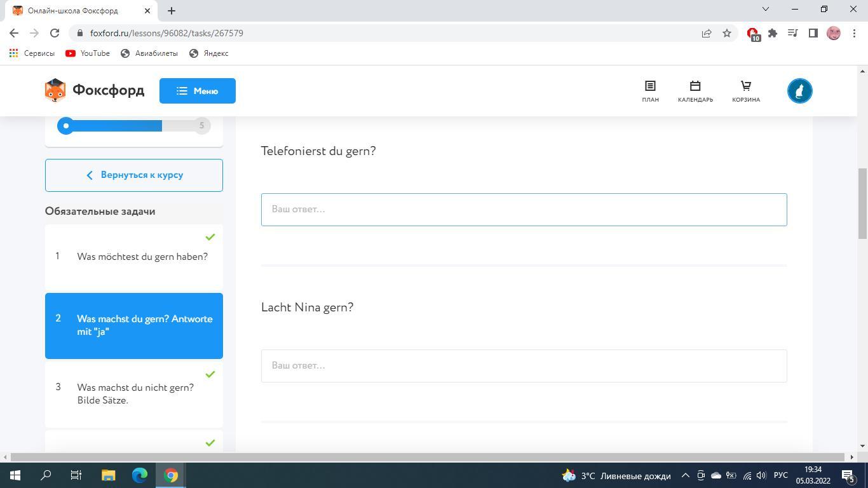
Task: Open Windows search
Action: coord(46,475)
